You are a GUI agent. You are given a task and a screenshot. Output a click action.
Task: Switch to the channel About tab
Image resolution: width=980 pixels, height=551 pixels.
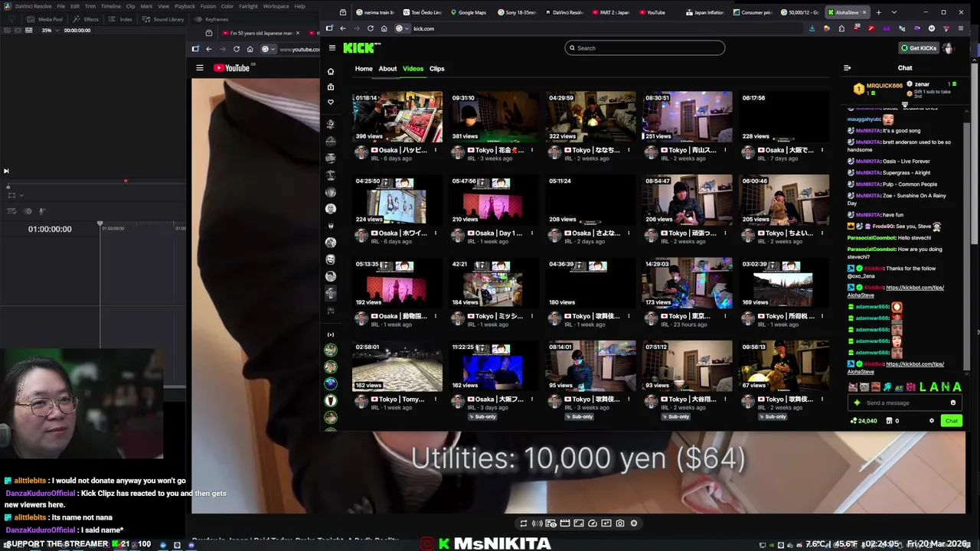(x=387, y=69)
